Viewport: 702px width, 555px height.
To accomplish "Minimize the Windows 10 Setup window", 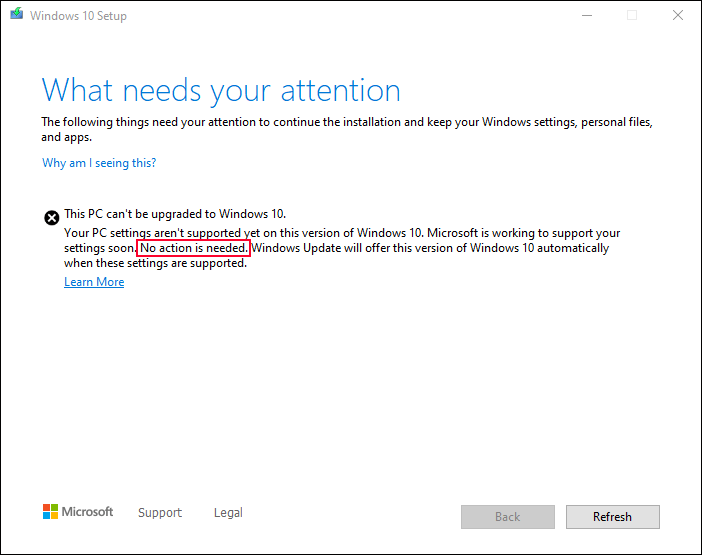I will click(587, 15).
